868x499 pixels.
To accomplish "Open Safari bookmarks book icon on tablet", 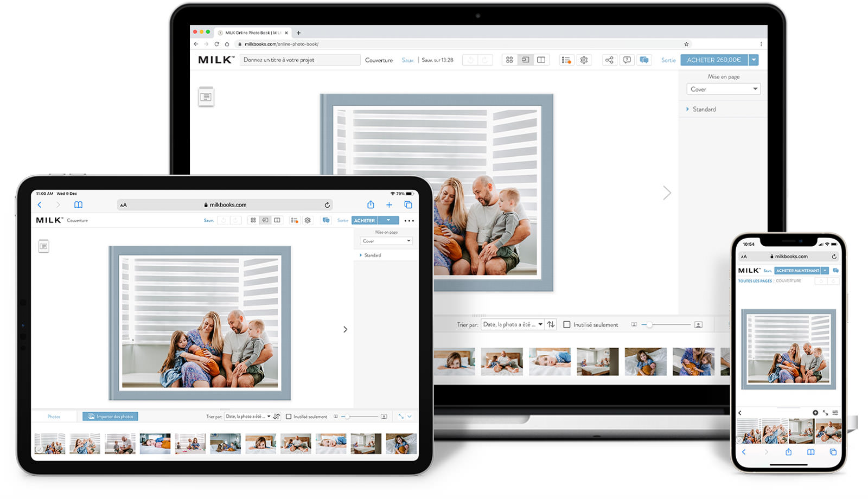I will (x=78, y=204).
